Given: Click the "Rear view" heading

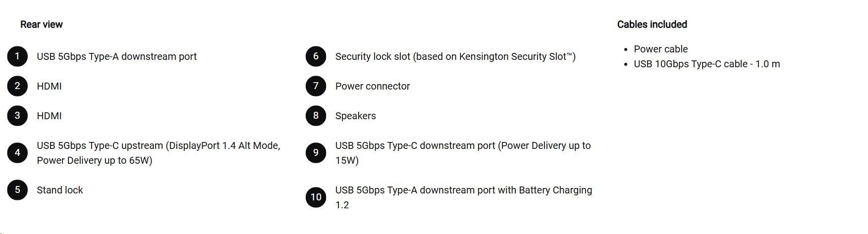Looking at the screenshot, I should tap(42, 25).
